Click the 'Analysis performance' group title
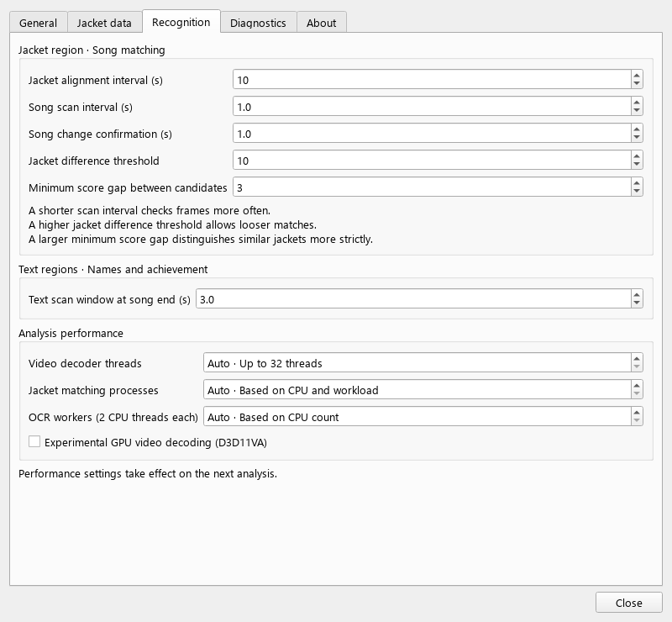The height and width of the screenshot is (622, 672). 71,334
